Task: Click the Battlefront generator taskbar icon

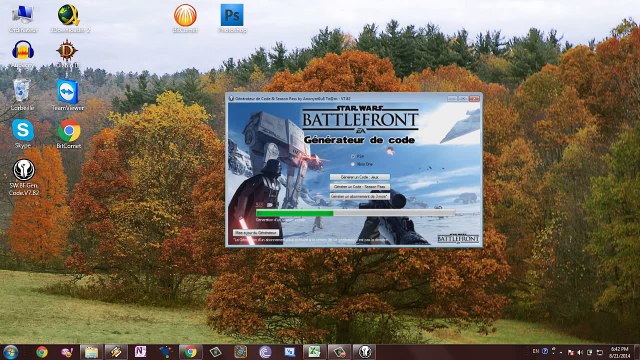Action: point(364,352)
